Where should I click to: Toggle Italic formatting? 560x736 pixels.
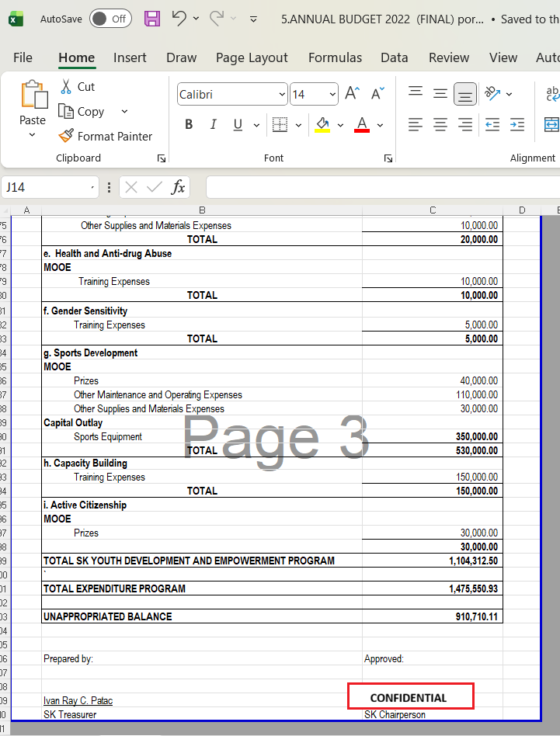[213, 124]
